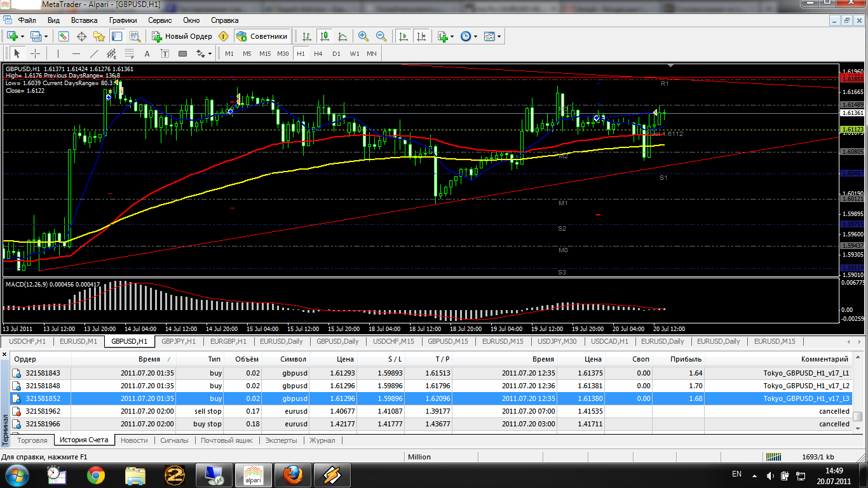Switch timeframe to M15
Viewport: 868px width, 488px height.
click(265, 53)
